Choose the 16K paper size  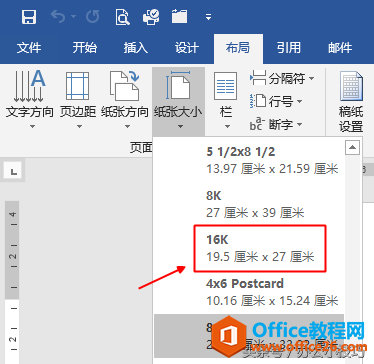tap(249, 248)
